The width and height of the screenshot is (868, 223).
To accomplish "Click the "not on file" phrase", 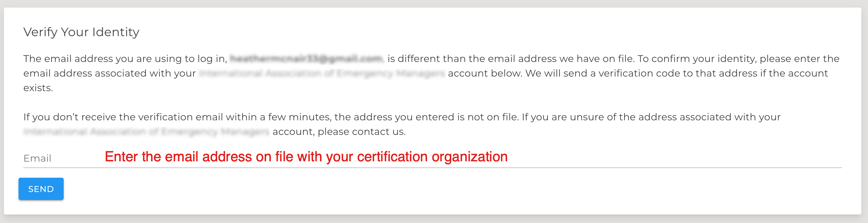I will pos(493,117).
